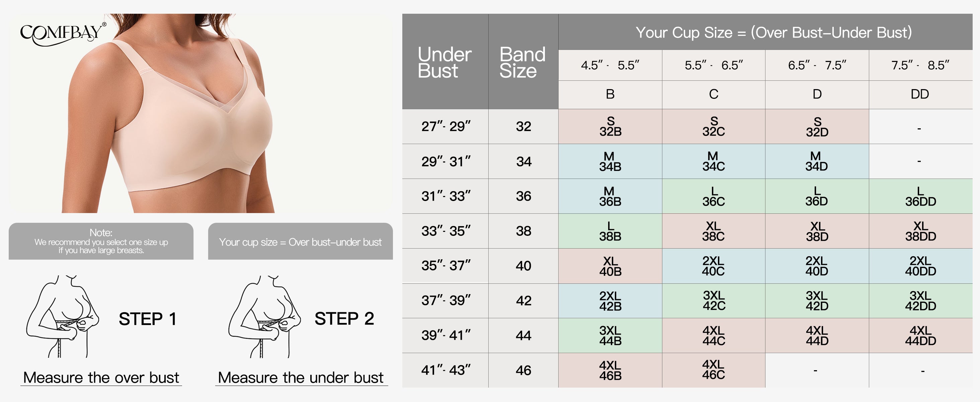
Task: Click the Measure the over bust link
Action: 101,378
